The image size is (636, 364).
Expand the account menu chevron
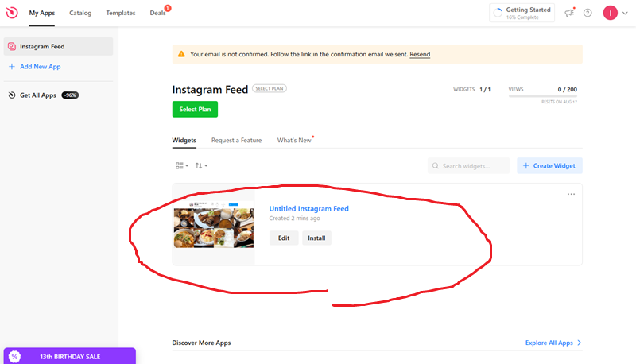[x=625, y=13]
